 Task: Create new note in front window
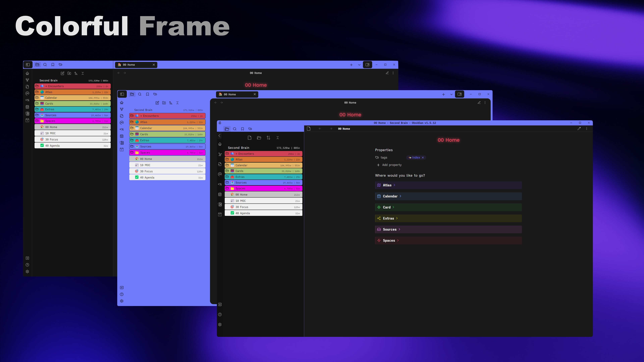click(x=249, y=138)
